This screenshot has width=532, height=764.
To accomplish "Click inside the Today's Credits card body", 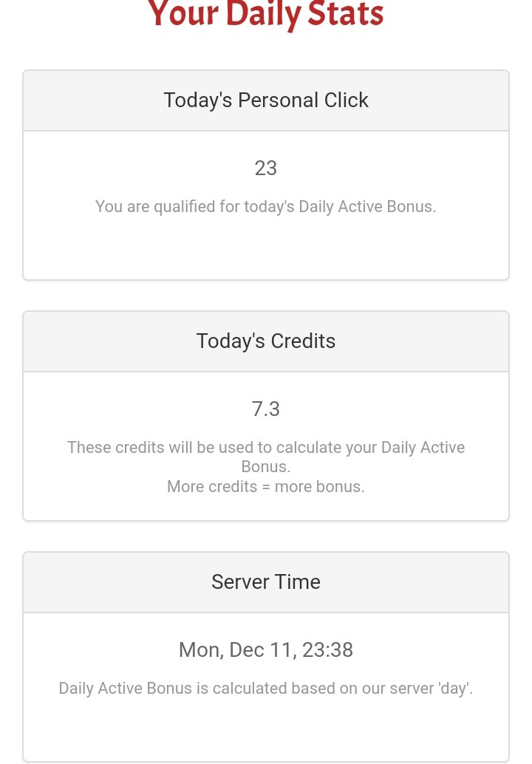I will coord(266,446).
